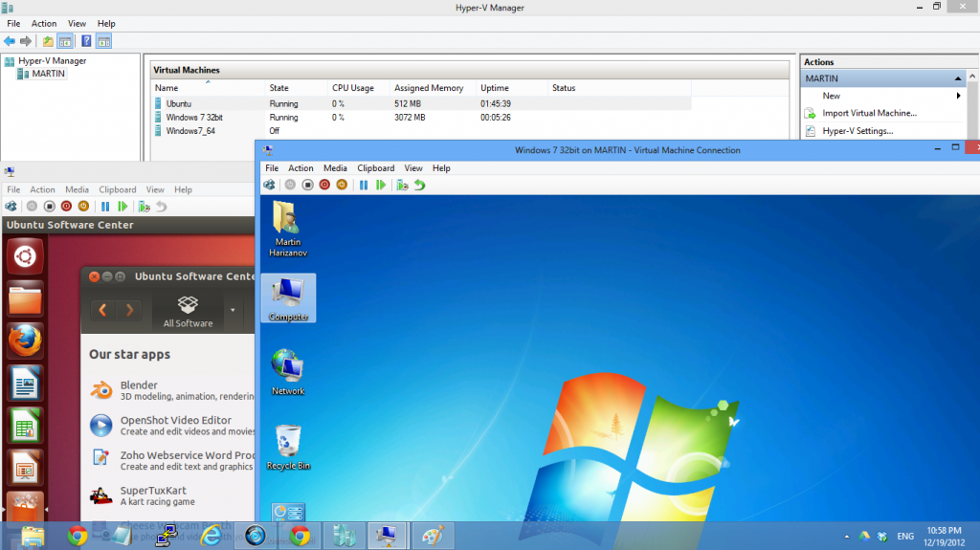This screenshot has height=550, width=980.
Task: Go forward in Ubuntu Software Center
Action: [x=129, y=310]
